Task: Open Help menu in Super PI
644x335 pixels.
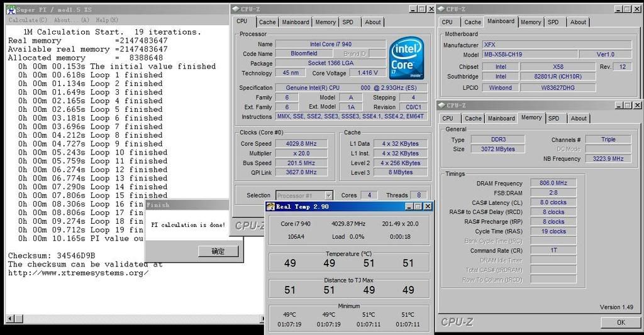Action: point(107,19)
